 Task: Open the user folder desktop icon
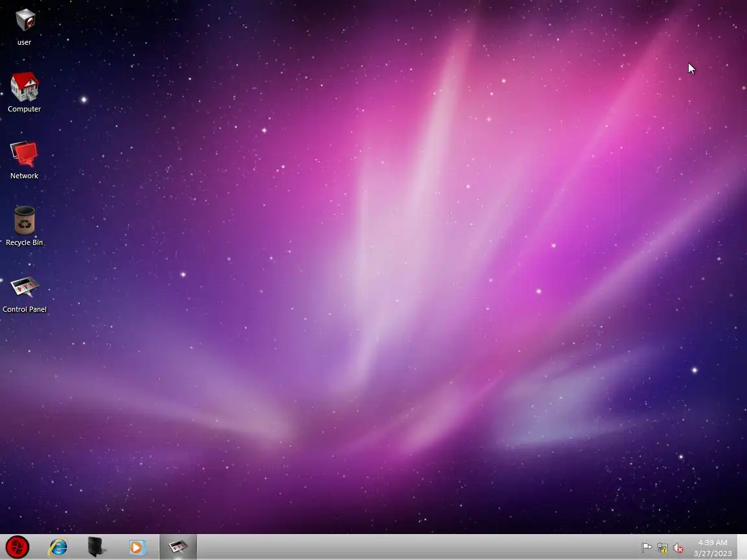tap(24, 27)
